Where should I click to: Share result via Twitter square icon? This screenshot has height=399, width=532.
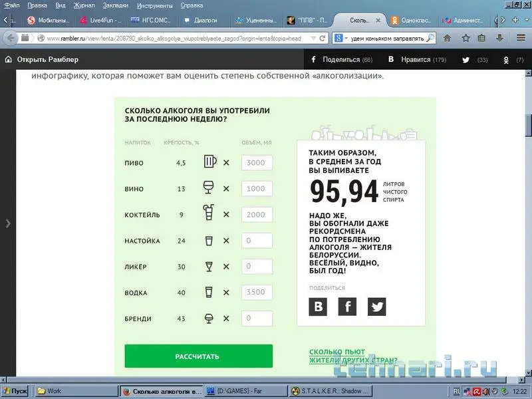pos(377,307)
